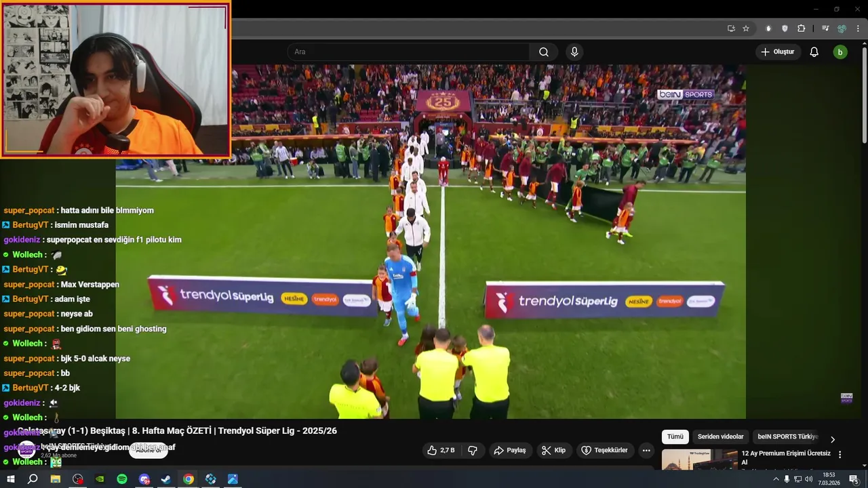868x488 pixels.
Task: Open Photos app from the taskbar
Action: click(233, 479)
